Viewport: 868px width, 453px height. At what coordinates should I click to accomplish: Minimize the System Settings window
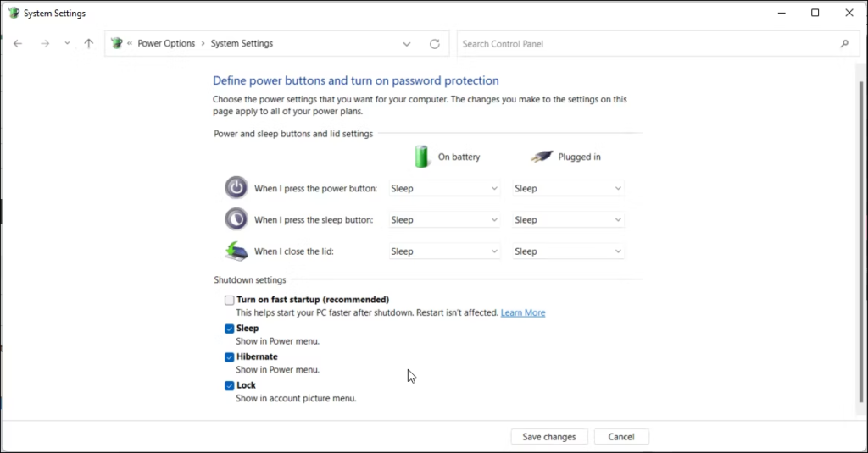pos(782,13)
